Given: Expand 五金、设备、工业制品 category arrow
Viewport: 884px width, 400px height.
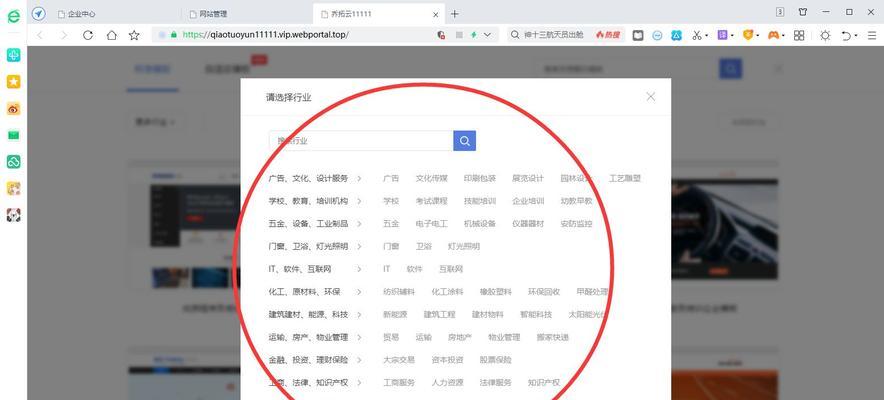Looking at the screenshot, I should click(359, 224).
